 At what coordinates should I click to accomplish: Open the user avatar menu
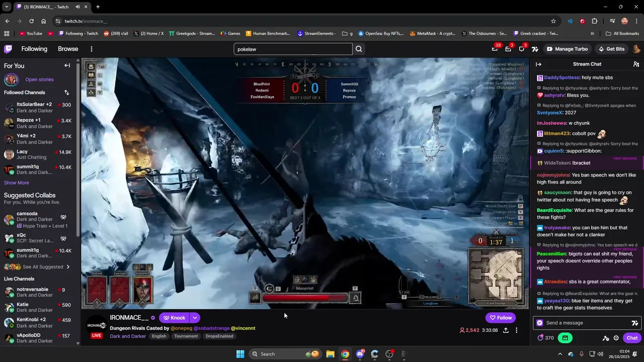(636, 49)
